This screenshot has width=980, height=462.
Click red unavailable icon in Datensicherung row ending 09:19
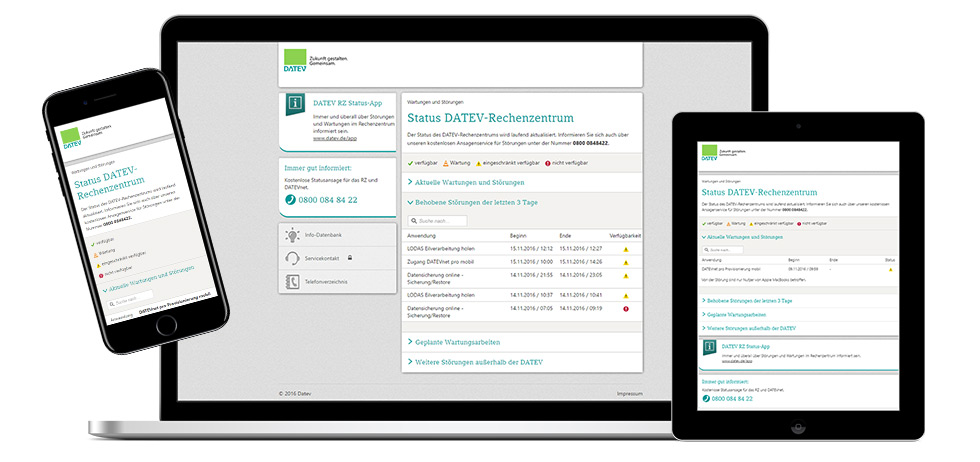click(x=626, y=309)
